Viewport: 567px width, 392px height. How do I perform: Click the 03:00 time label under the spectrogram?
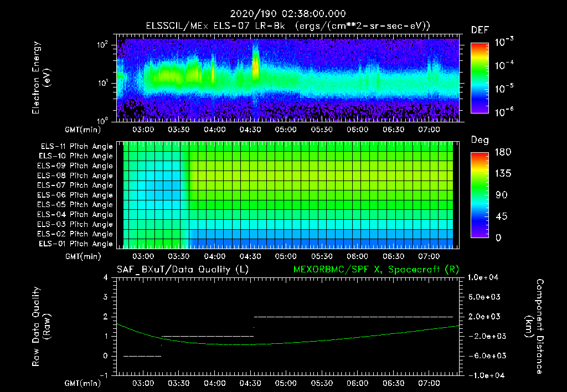tap(143, 130)
